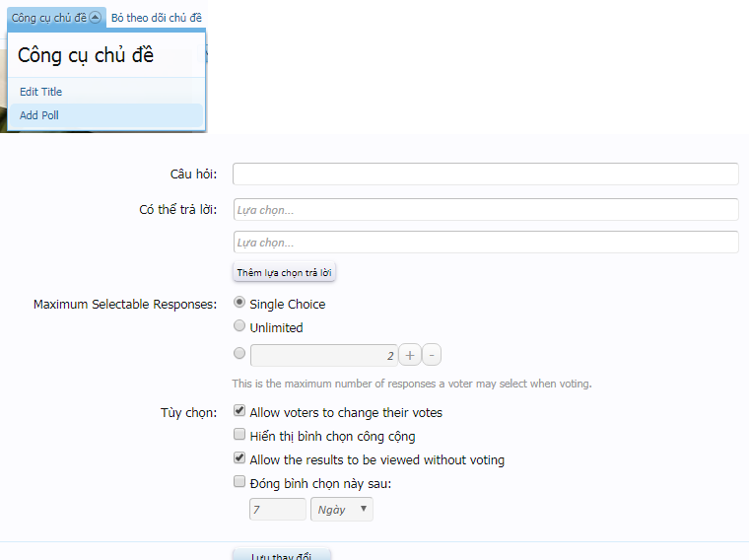Viewport: 749px width, 560px height.
Task: Increase maximum responses with plus button
Action: (410, 355)
